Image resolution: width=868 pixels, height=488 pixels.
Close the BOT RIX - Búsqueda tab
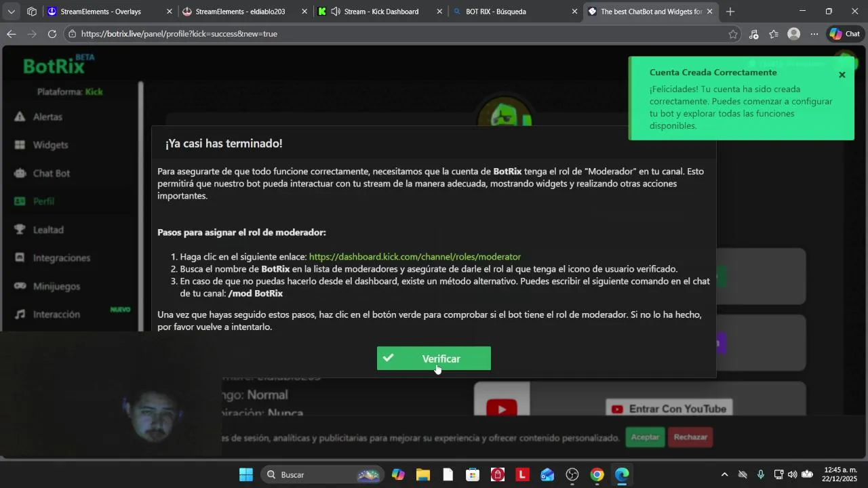tap(574, 12)
